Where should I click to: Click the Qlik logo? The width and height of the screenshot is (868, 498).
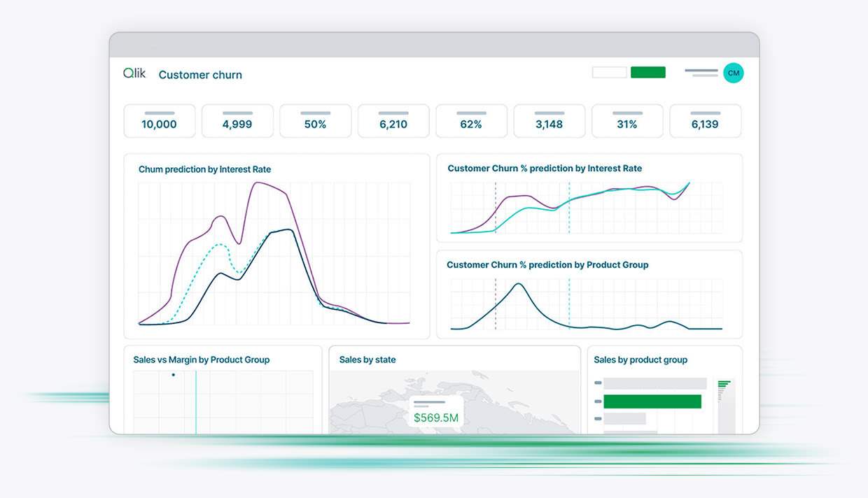click(x=134, y=72)
